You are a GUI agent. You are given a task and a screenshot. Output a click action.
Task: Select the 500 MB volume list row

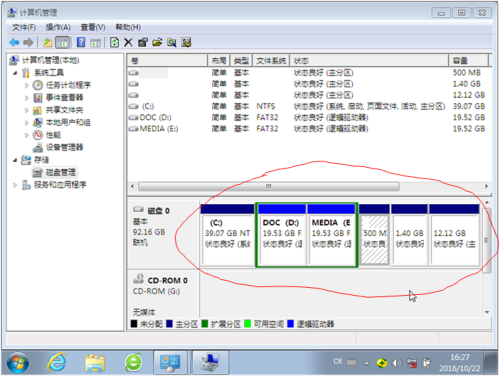(308, 73)
